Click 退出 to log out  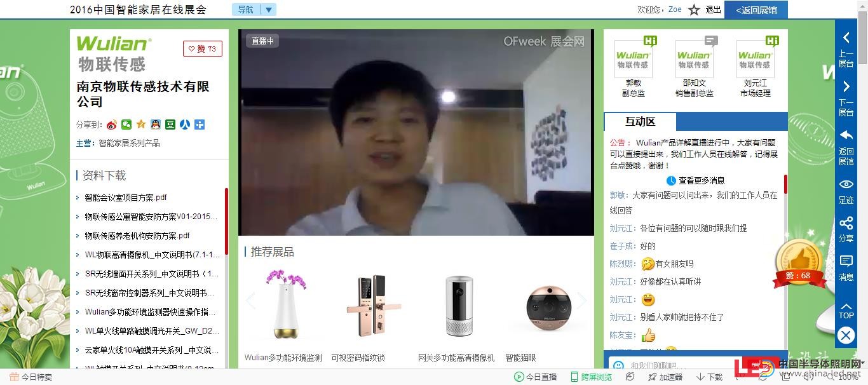click(714, 10)
